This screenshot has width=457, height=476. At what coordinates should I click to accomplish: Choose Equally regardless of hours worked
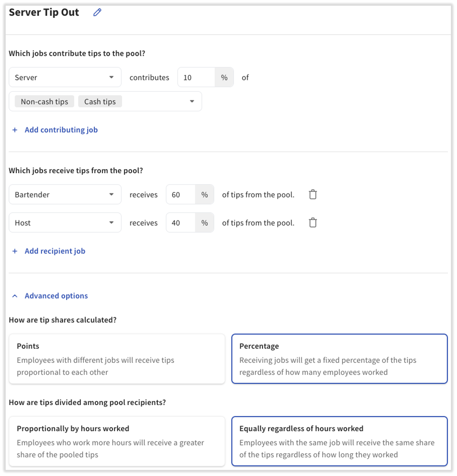click(340, 441)
